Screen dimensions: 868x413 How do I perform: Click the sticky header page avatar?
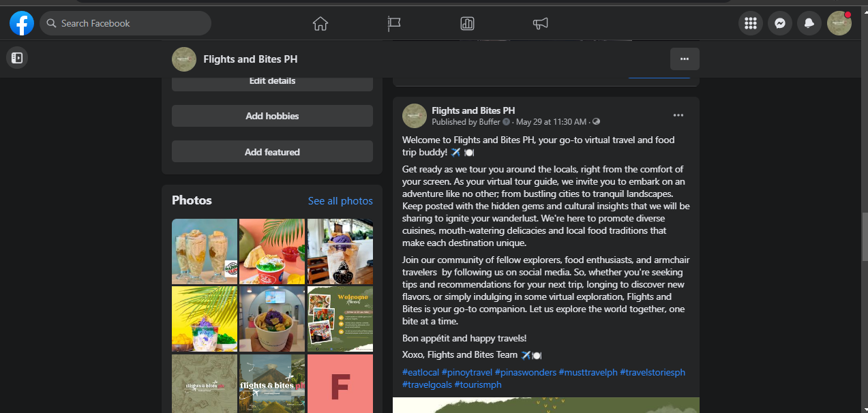[x=184, y=59]
